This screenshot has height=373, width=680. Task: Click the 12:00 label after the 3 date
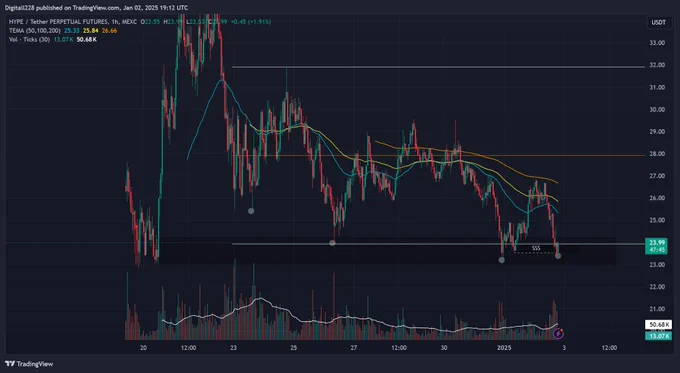pos(609,348)
